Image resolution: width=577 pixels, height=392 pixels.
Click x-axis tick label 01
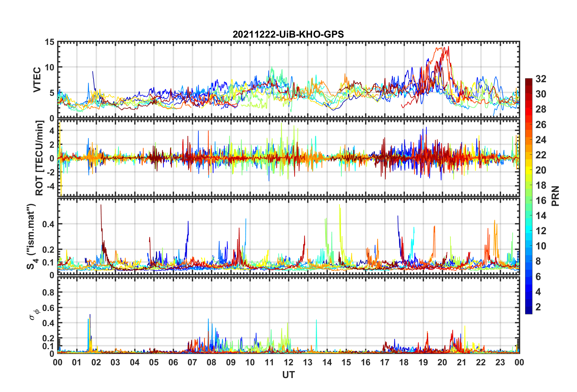tap(77, 363)
